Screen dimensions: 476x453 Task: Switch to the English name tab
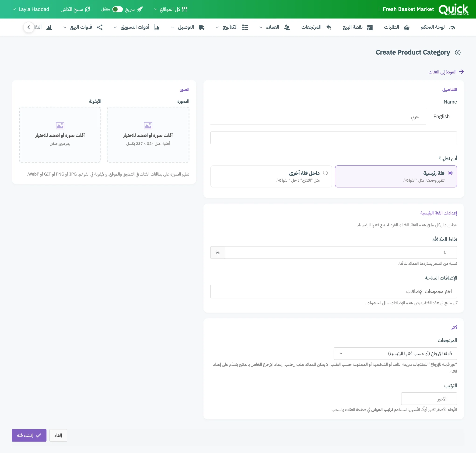(441, 117)
